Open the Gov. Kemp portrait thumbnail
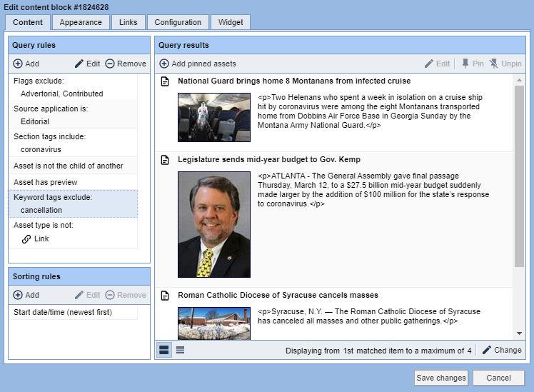The width and height of the screenshot is (534, 392). tap(214, 224)
